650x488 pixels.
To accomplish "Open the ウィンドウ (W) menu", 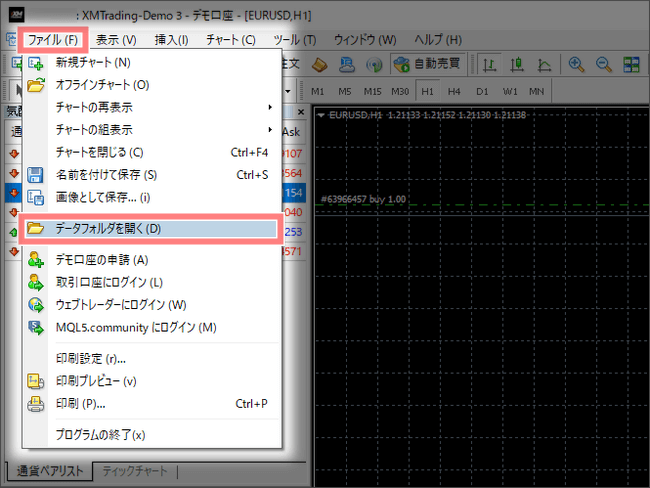I will tap(365, 40).
